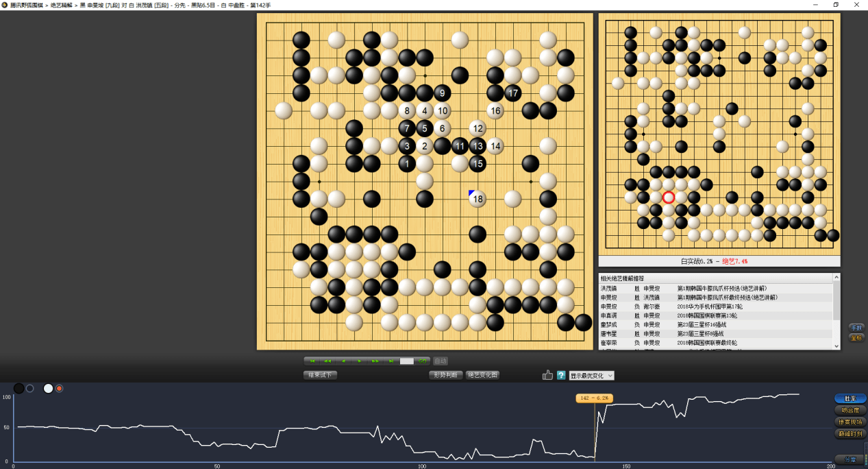Click the recommended list scroll-up arrow
This screenshot has width=868, height=469.
[x=836, y=278]
